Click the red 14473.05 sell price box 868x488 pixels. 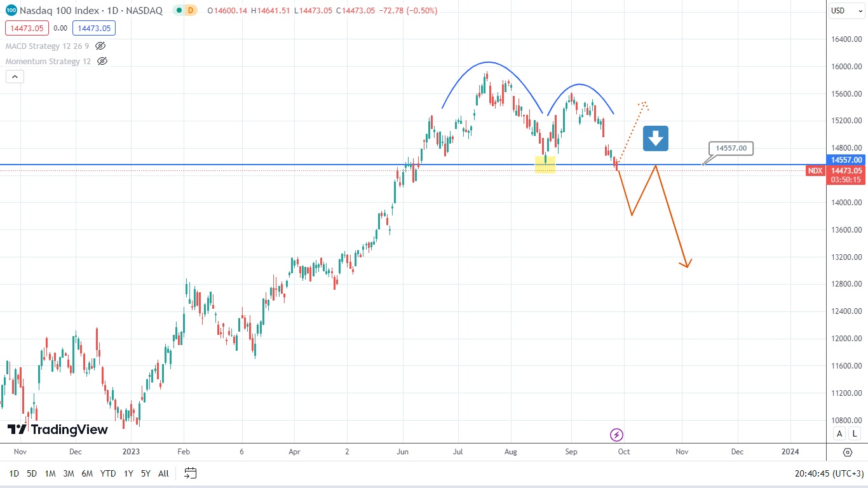[27, 28]
